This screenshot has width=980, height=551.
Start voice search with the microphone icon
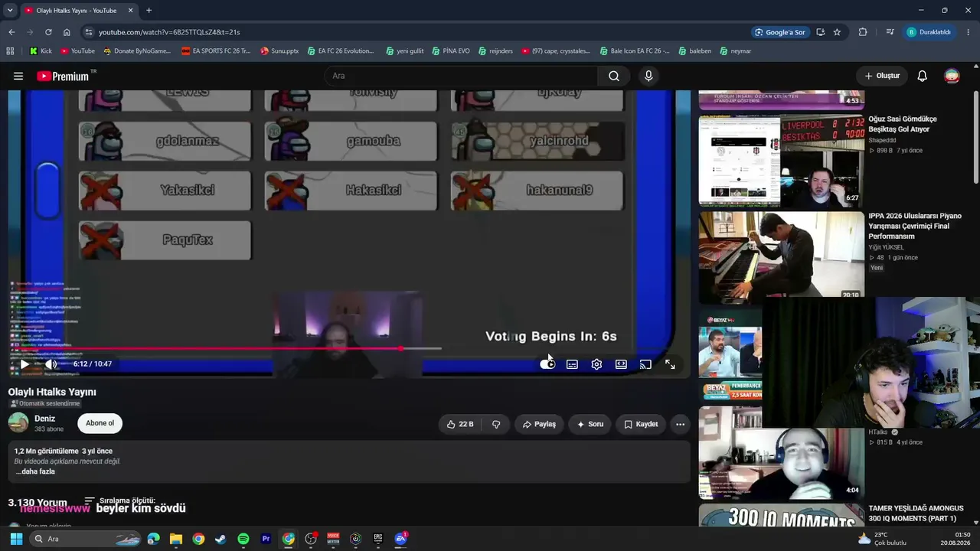(648, 76)
